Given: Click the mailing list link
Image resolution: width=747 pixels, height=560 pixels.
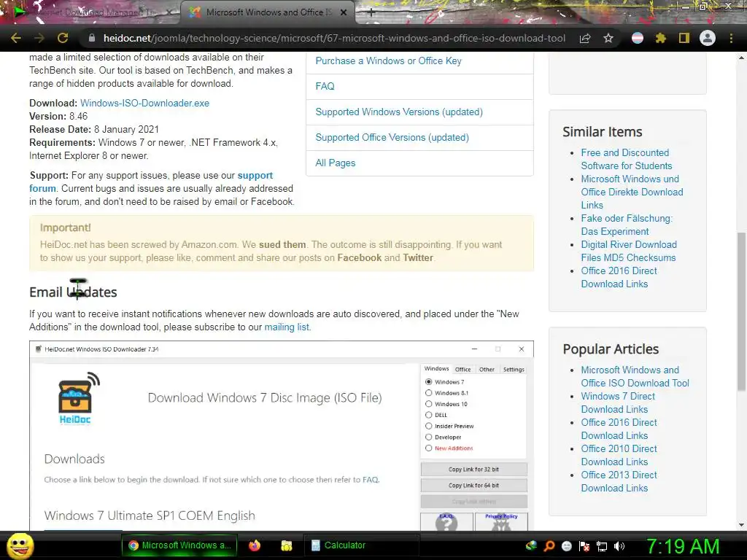Looking at the screenshot, I should click(x=287, y=327).
